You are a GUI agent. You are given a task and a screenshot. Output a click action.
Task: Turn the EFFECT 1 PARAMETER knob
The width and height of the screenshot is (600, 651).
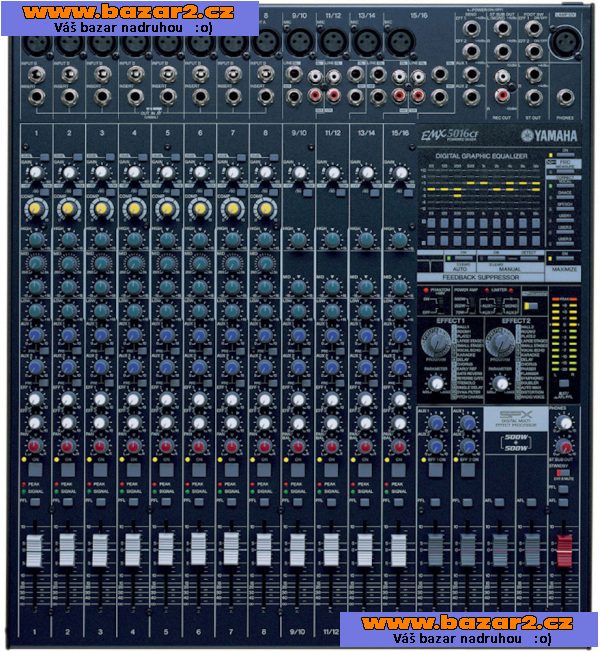(x=436, y=383)
